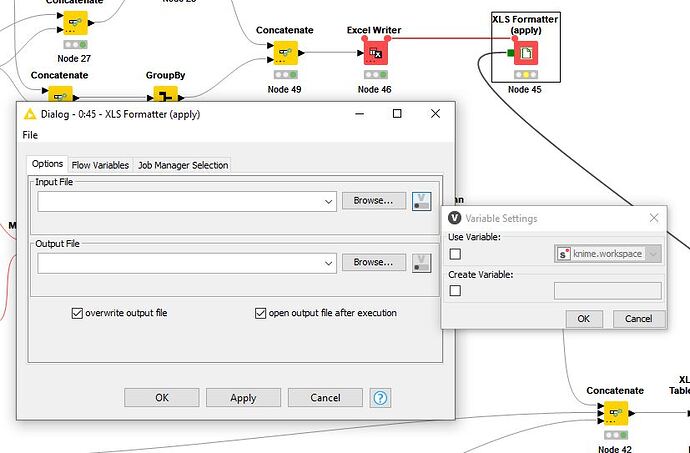
Task: Switch to the Job Manager Selection tab
Action: coord(183,165)
